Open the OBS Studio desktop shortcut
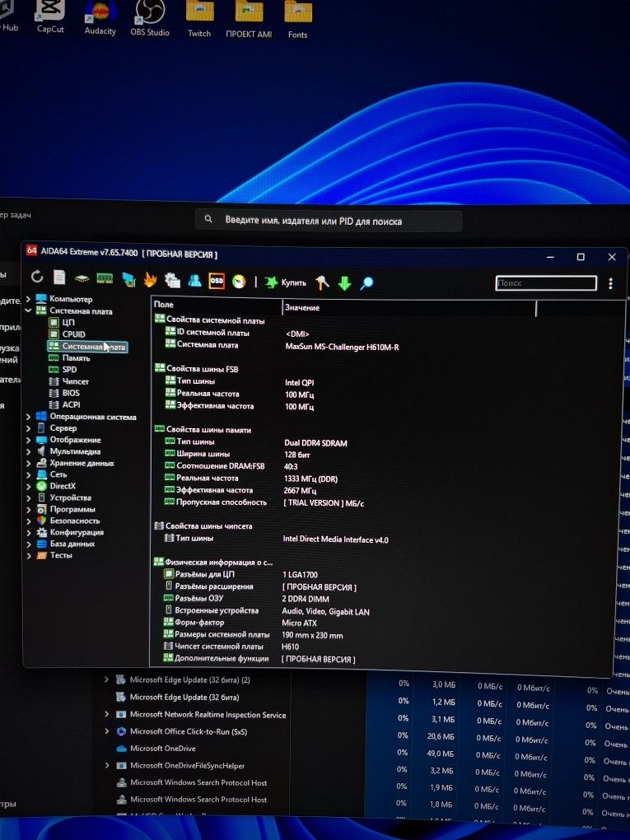This screenshot has width=630, height=840. coord(150,19)
